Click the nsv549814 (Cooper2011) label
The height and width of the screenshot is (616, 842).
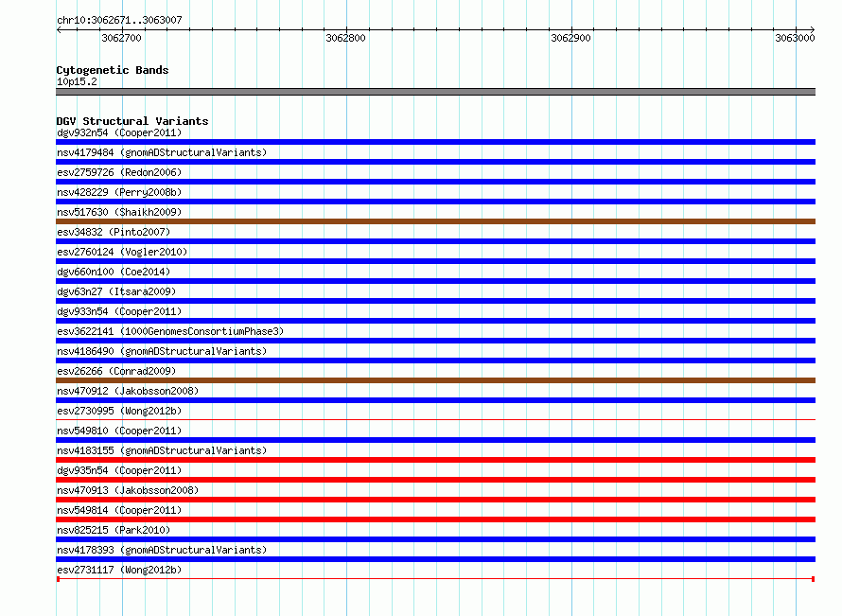click(119, 510)
